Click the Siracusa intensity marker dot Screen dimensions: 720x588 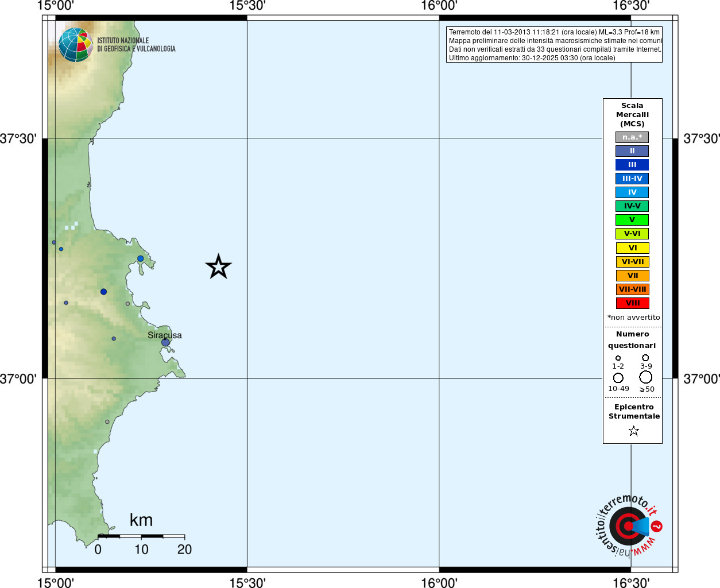[x=165, y=342]
